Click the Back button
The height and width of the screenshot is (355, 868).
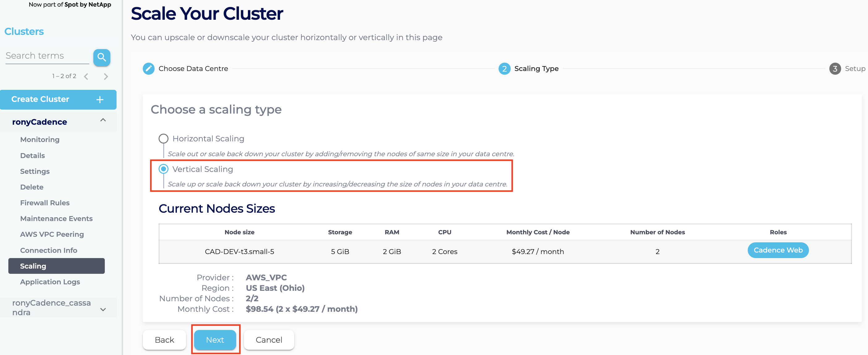click(x=164, y=340)
